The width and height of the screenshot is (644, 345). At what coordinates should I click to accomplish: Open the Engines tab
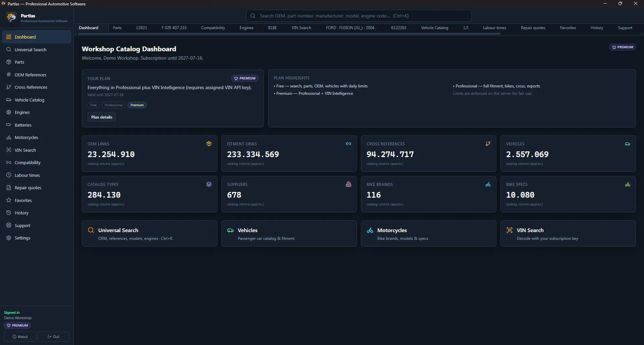(247, 28)
